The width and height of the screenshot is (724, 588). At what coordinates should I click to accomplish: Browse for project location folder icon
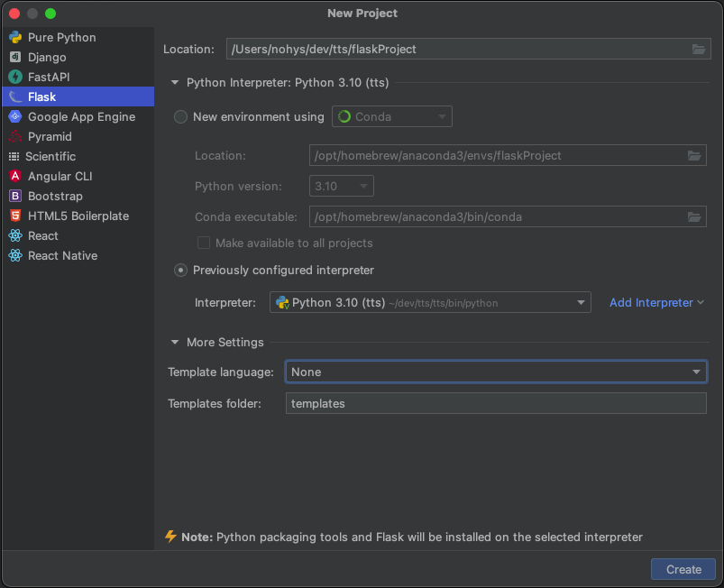point(699,49)
